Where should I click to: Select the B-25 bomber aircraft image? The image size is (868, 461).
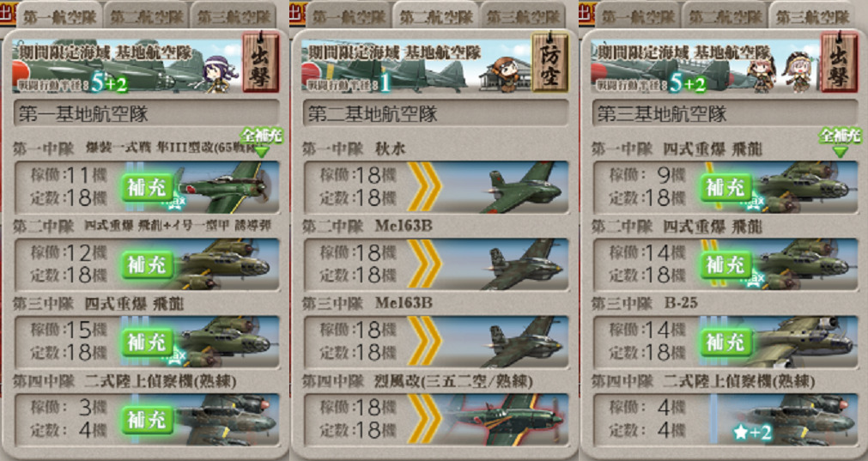click(x=803, y=342)
